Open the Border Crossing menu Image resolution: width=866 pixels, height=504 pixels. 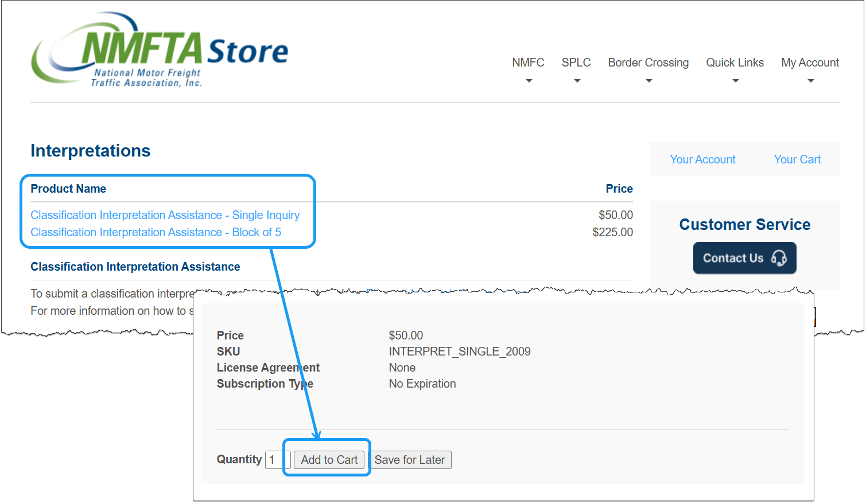coord(648,62)
